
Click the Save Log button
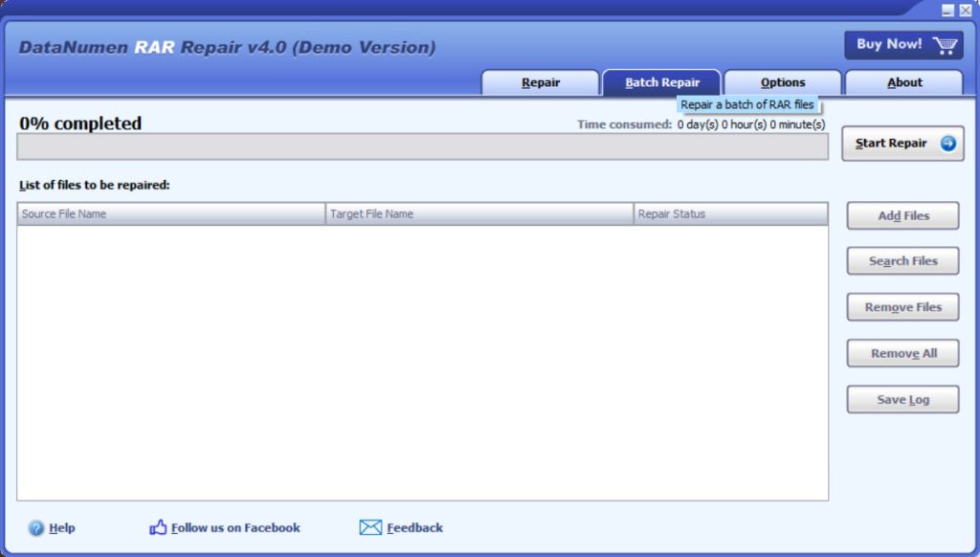point(903,399)
